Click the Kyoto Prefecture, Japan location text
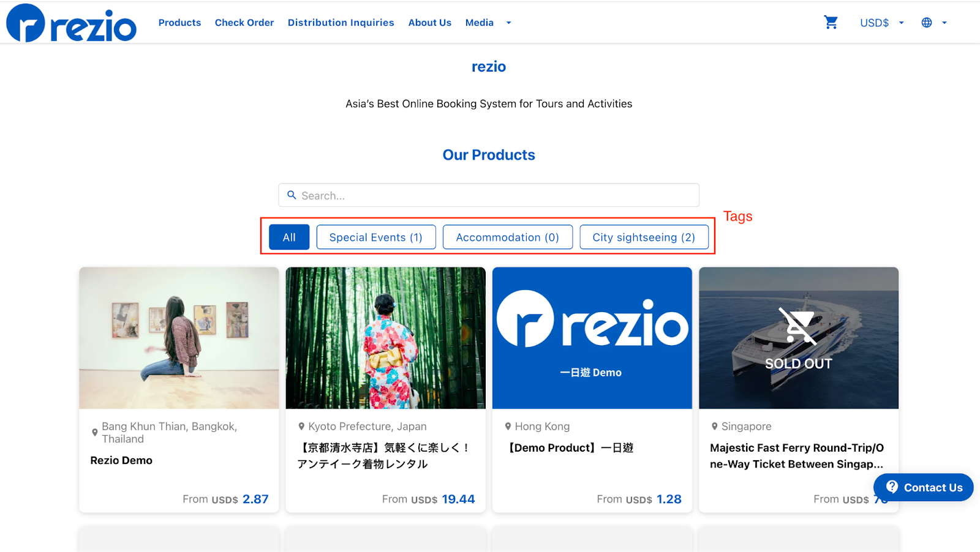 (x=367, y=427)
